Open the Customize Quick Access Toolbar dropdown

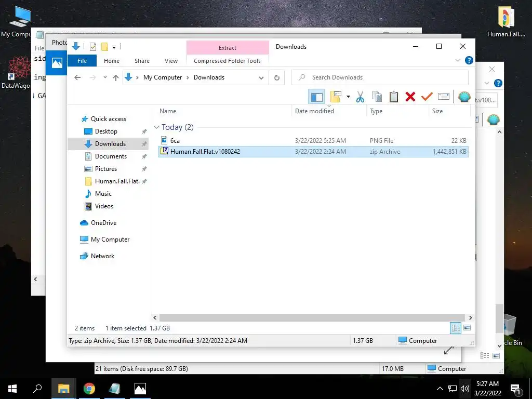click(114, 47)
